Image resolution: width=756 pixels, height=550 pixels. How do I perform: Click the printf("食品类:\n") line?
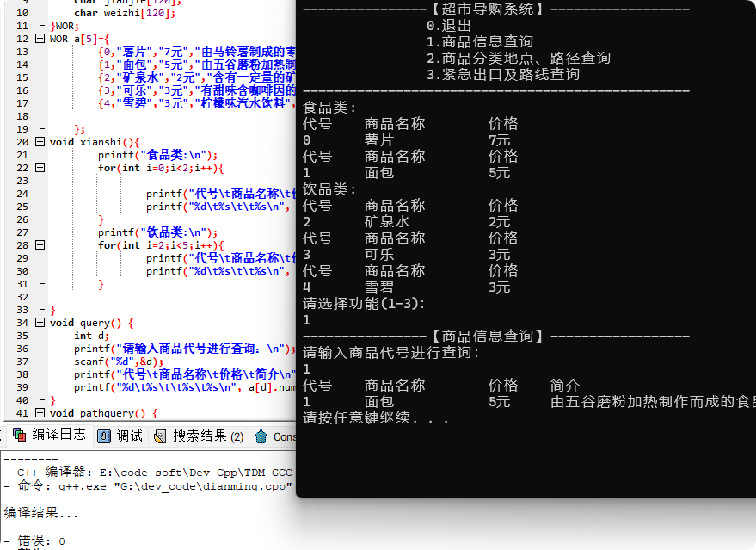pyautogui.click(x=158, y=155)
